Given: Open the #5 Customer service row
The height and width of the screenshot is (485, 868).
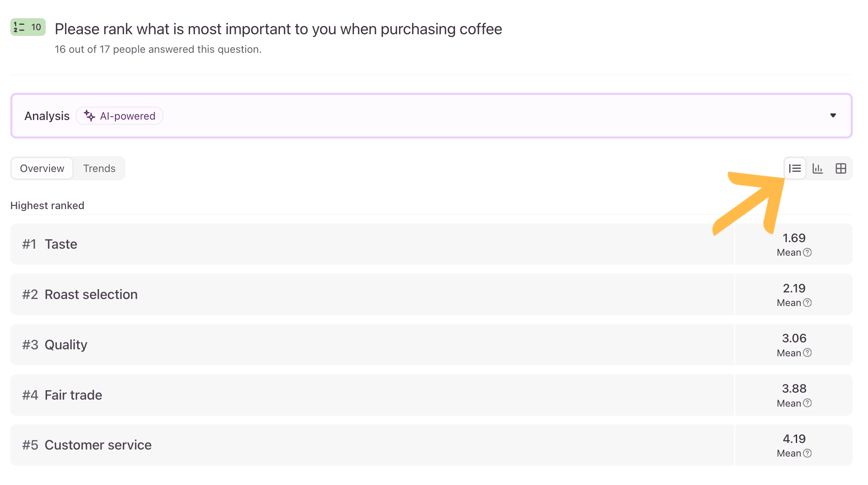Looking at the screenshot, I should coord(431,445).
